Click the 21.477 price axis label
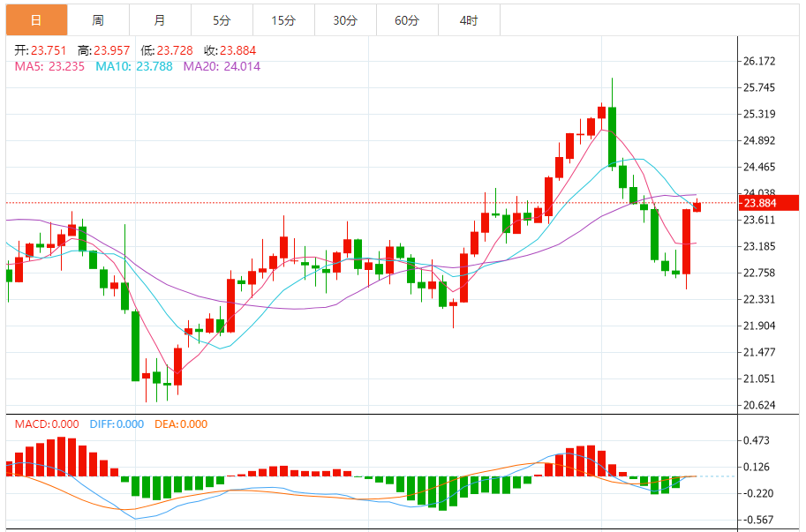Screen dimensions: 806x532 [x=759, y=352]
